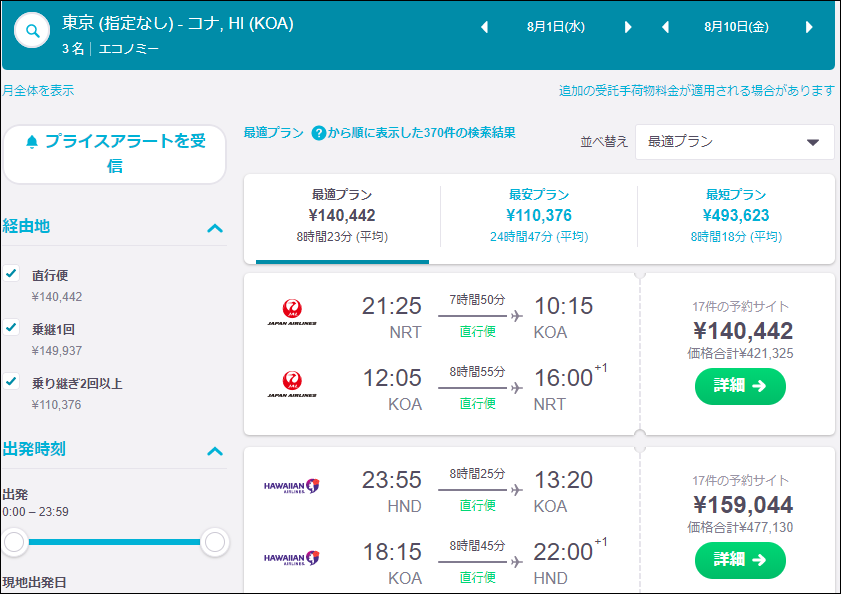Click the プライスアラートを受信 button

click(x=115, y=154)
